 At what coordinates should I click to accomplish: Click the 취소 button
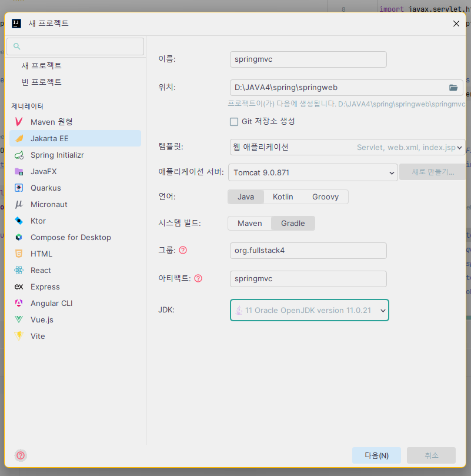pyautogui.click(x=431, y=455)
